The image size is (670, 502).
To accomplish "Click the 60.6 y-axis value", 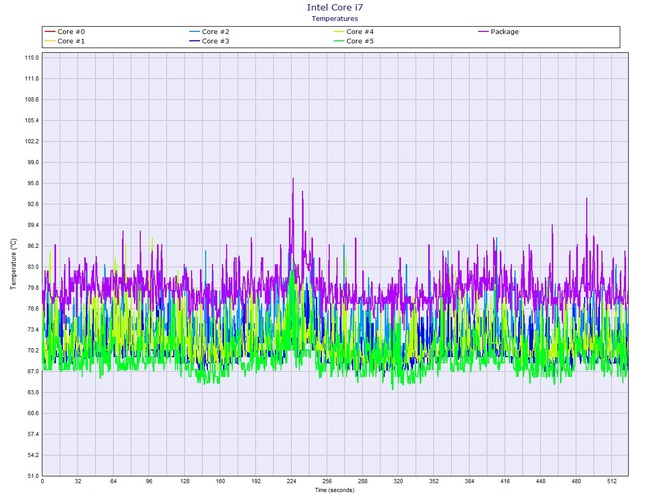I will pos(33,414).
